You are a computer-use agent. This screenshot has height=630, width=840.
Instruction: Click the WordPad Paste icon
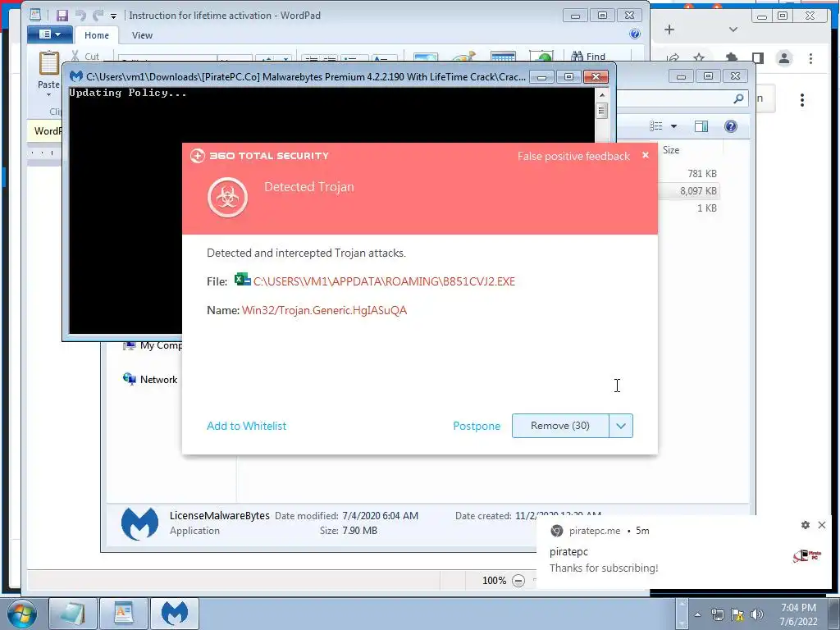coord(48,64)
